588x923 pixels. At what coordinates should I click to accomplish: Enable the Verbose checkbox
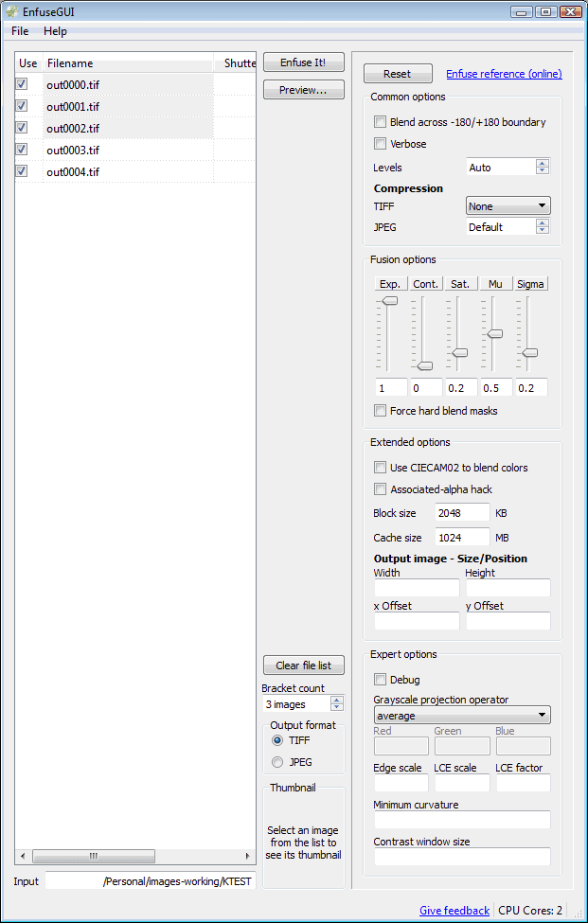point(381,144)
